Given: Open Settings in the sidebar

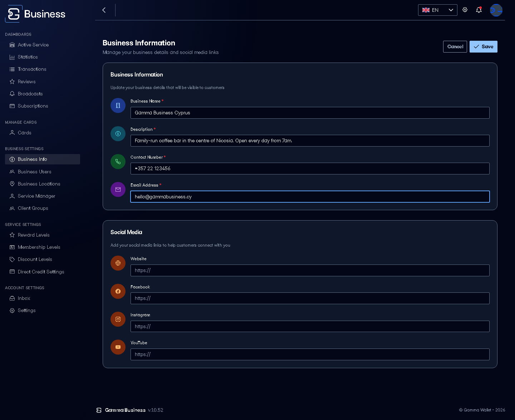Looking at the screenshot, I should (43, 311).
